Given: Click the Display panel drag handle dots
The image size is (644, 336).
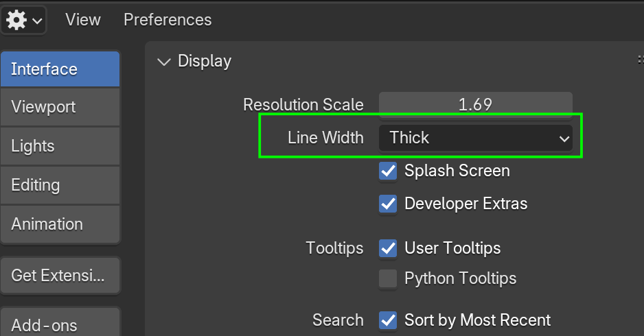Looking at the screenshot, I should click(x=640, y=62).
